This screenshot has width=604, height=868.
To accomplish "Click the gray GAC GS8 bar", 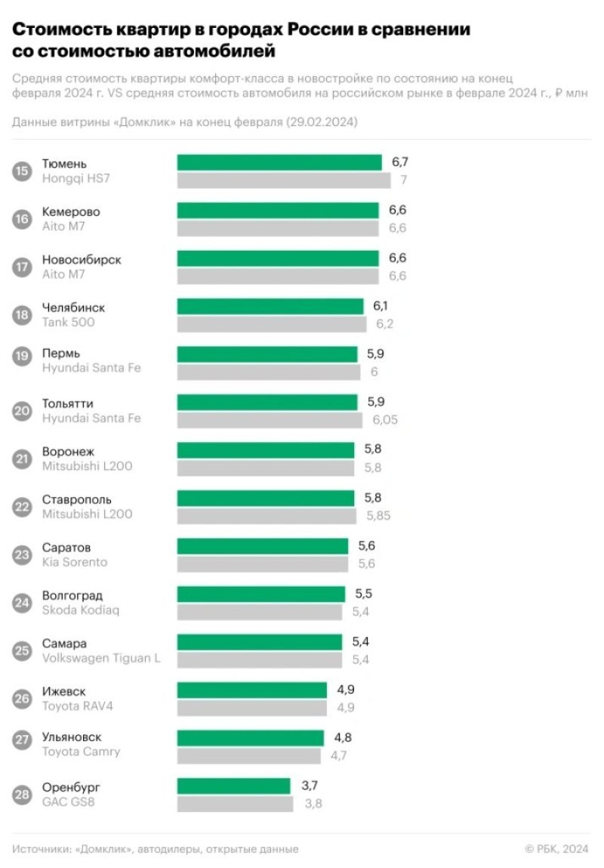I will tap(235, 805).
